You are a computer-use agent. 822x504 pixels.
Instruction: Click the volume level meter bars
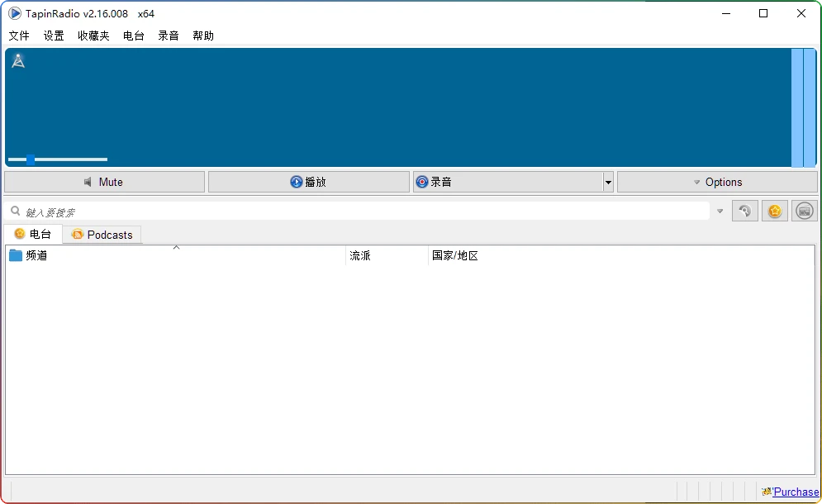pos(804,107)
